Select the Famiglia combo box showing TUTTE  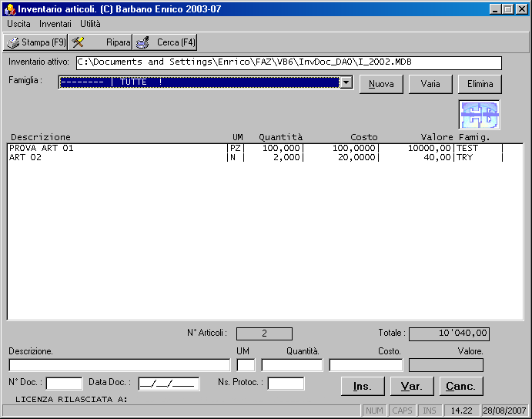[x=199, y=82]
